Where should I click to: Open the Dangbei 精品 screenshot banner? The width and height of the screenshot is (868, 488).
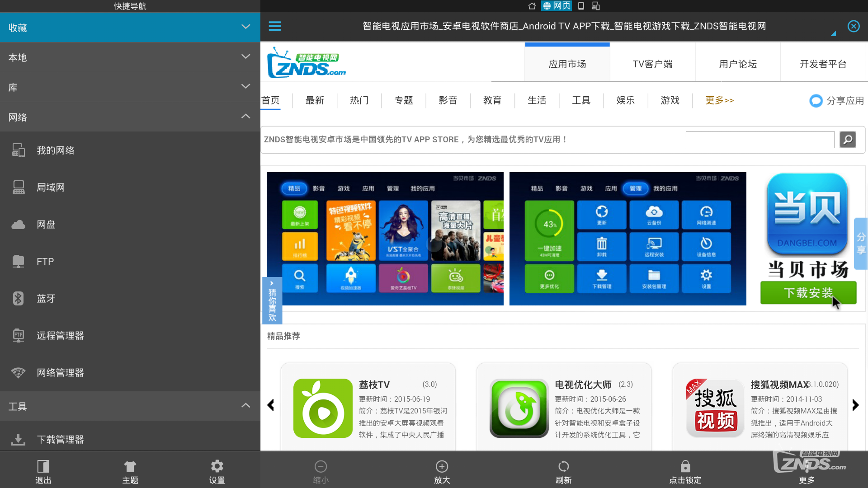click(x=385, y=239)
